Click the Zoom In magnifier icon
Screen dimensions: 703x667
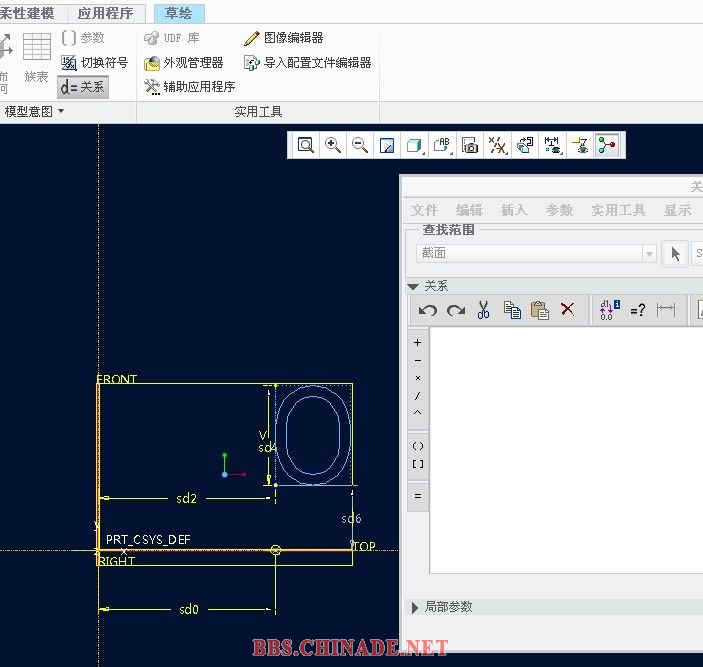(x=333, y=145)
